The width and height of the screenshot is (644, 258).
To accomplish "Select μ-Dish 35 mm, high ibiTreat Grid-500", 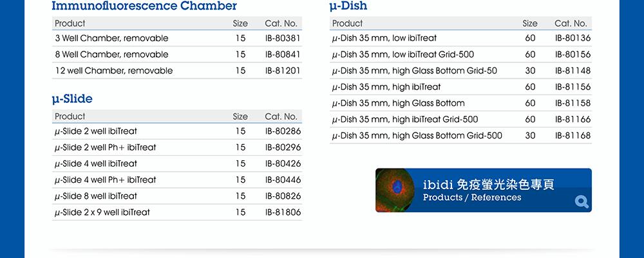I will click(x=405, y=120).
